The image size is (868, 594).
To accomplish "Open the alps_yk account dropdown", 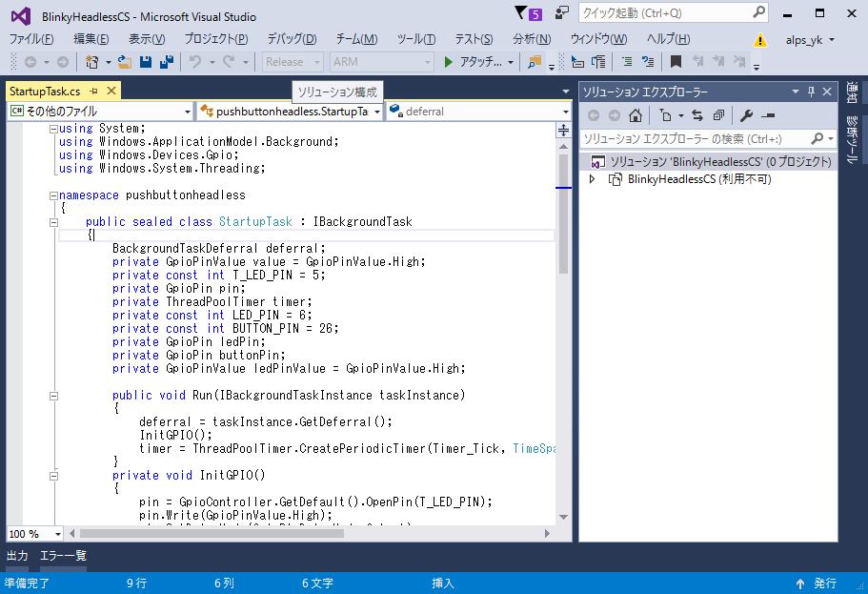I will tap(810, 40).
